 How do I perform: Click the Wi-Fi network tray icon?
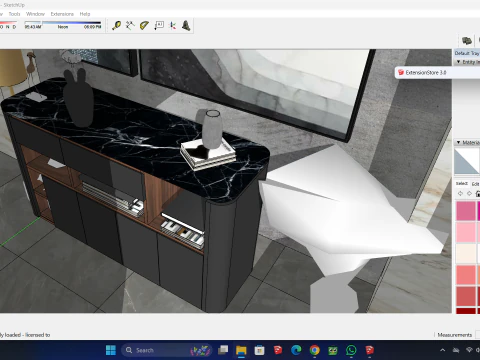[469, 350]
